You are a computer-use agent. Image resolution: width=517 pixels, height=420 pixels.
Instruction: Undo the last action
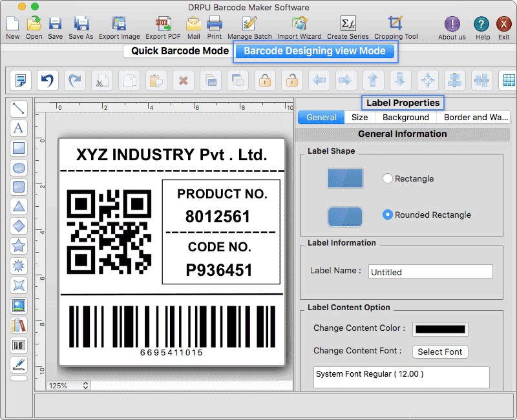pyautogui.click(x=47, y=80)
